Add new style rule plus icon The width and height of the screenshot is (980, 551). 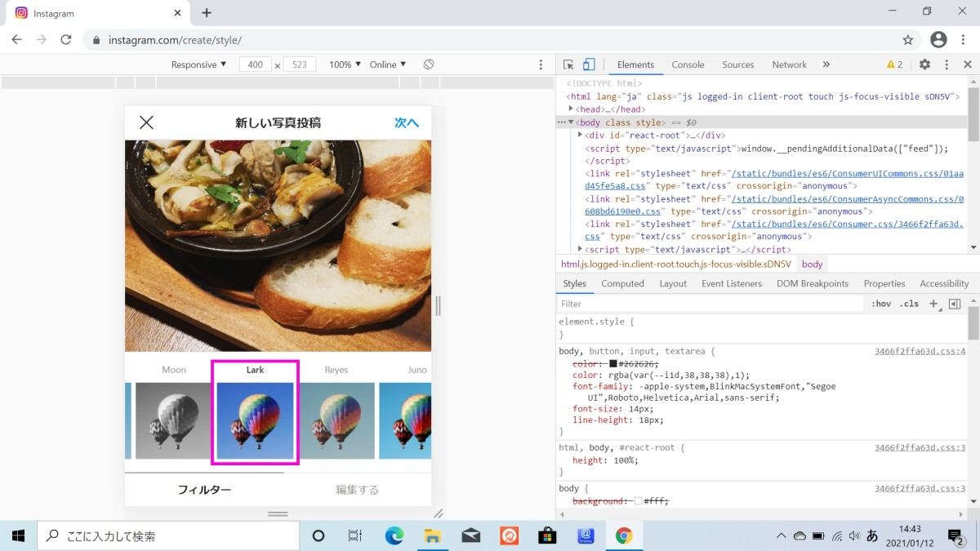934,304
